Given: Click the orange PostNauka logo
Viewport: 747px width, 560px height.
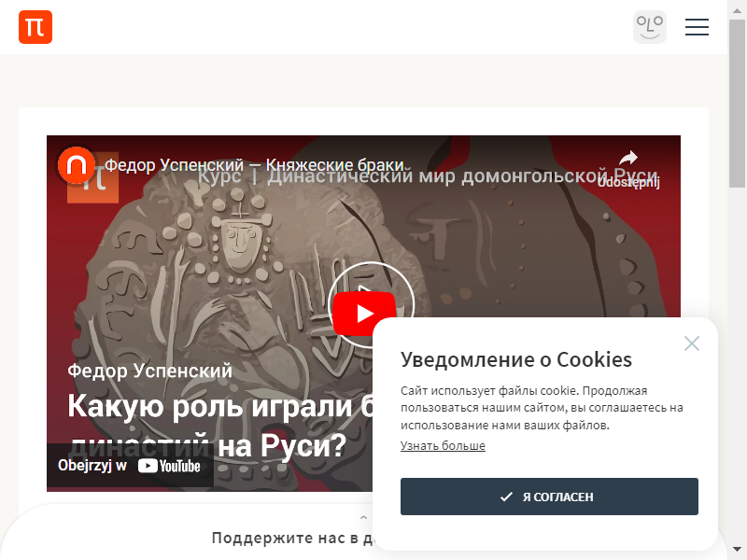Looking at the screenshot, I should coord(35,27).
